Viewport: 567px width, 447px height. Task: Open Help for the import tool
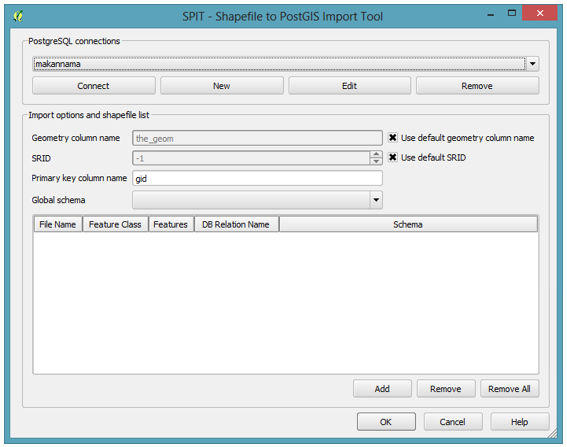[519, 422]
